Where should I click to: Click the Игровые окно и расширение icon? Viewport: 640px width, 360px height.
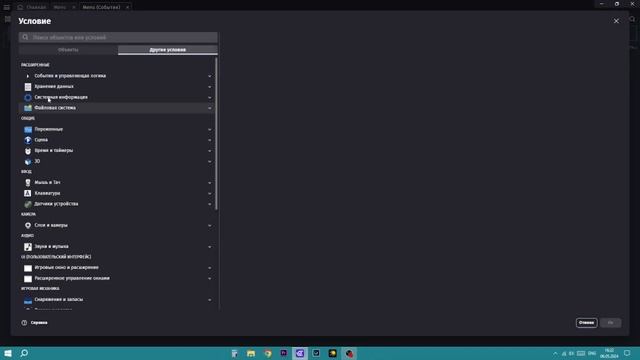coord(28,268)
